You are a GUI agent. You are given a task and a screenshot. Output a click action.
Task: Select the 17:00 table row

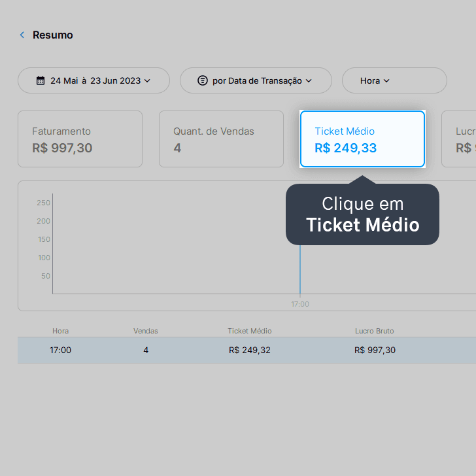[246, 350]
